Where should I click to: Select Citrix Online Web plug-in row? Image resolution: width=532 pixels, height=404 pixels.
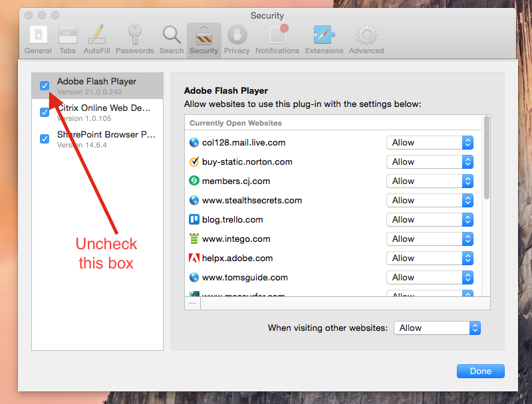click(x=97, y=112)
